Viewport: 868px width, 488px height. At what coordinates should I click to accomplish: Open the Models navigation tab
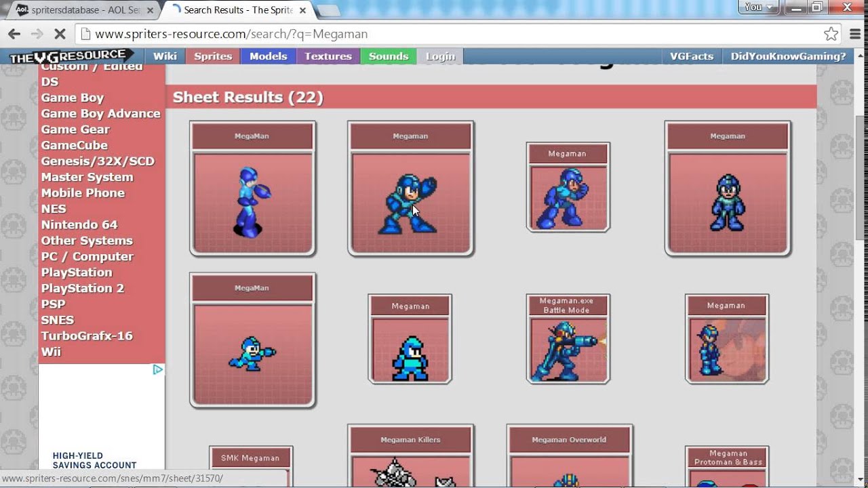tap(269, 56)
